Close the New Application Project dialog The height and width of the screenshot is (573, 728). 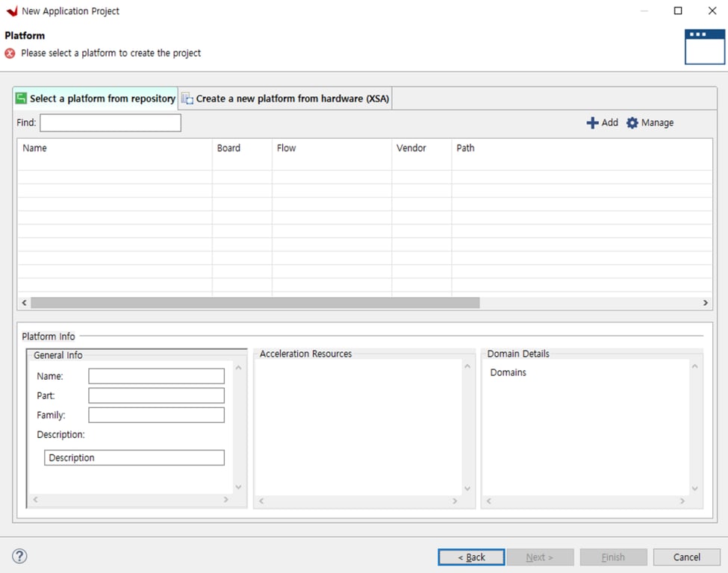pyautogui.click(x=712, y=10)
